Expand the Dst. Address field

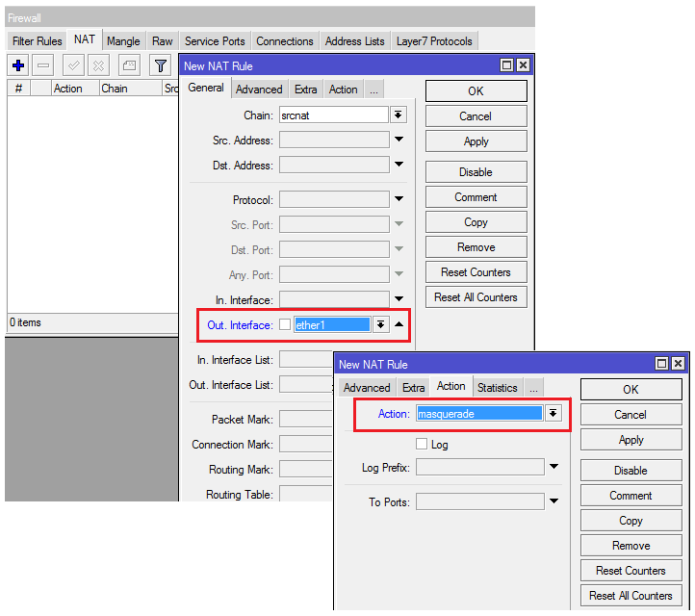click(399, 165)
